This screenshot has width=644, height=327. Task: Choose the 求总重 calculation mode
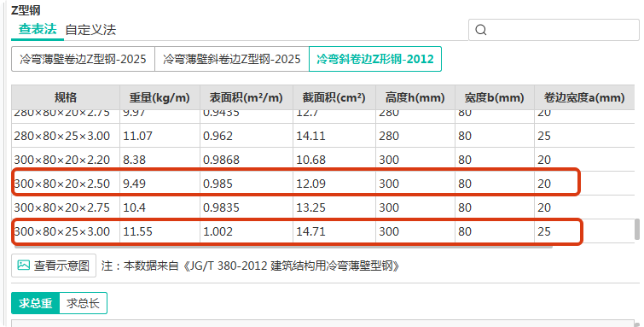pos(35,303)
